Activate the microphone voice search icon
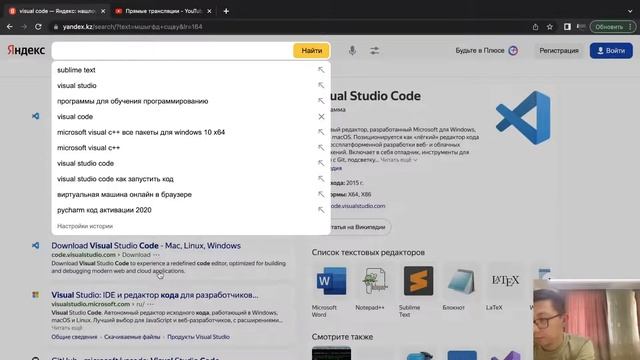640x360 pixels. (352, 50)
